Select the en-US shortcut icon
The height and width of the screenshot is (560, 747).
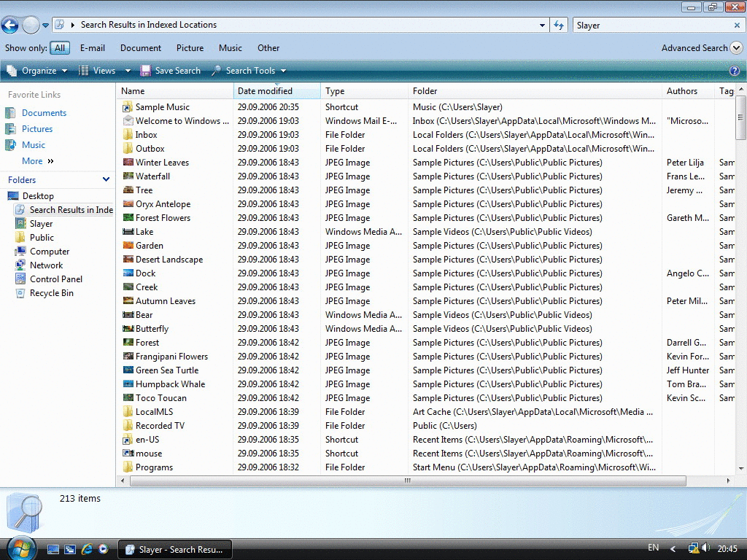click(128, 440)
